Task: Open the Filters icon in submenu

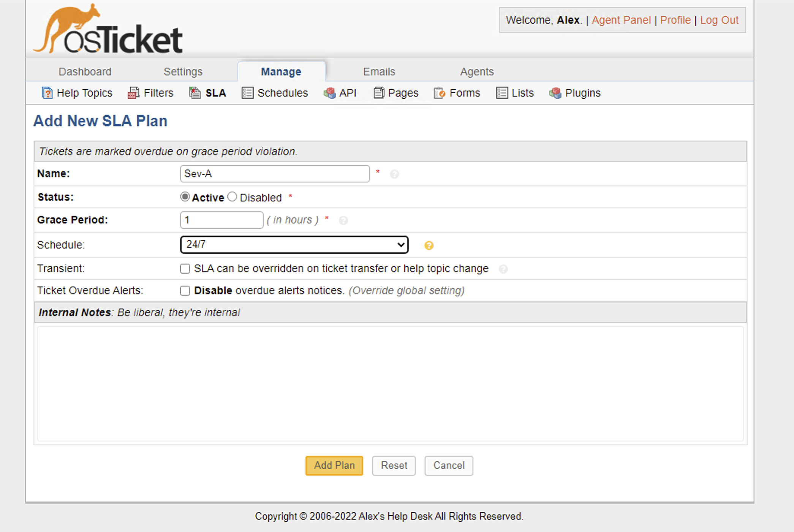Action: click(133, 93)
